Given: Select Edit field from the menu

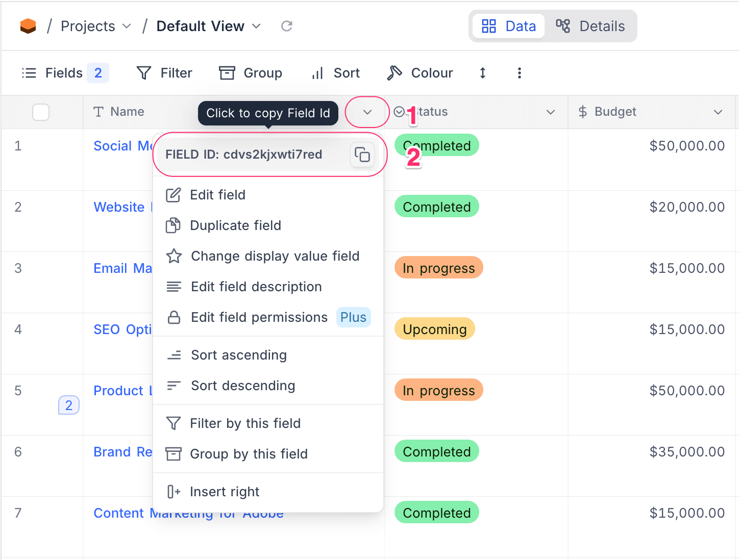Looking at the screenshot, I should tap(217, 195).
